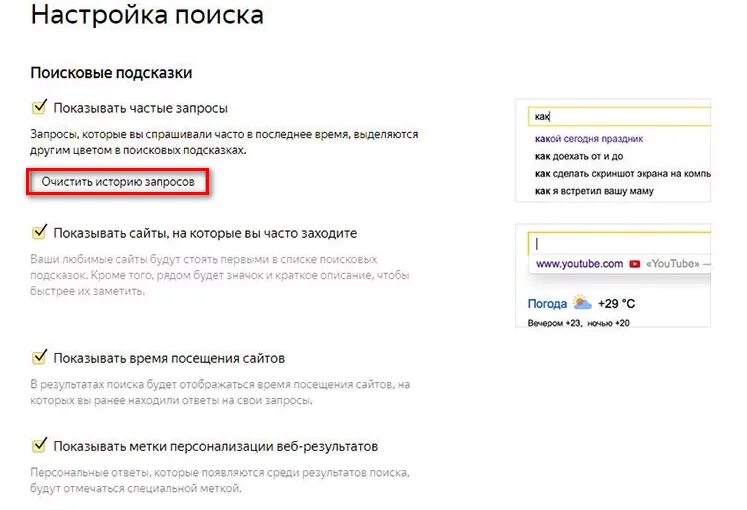Click the "Поисковые подсказки" section heading
The height and width of the screenshot is (510, 747).
tap(111, 73)
